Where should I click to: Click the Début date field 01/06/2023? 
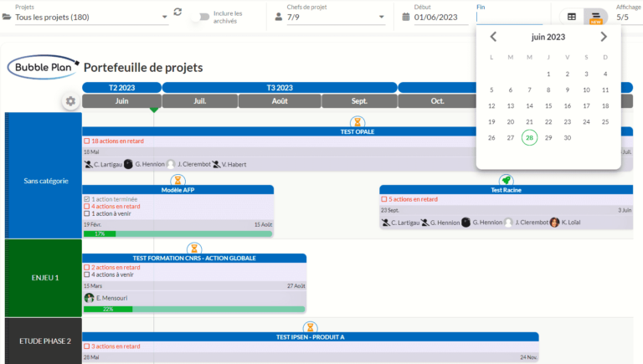pos(441,18)
